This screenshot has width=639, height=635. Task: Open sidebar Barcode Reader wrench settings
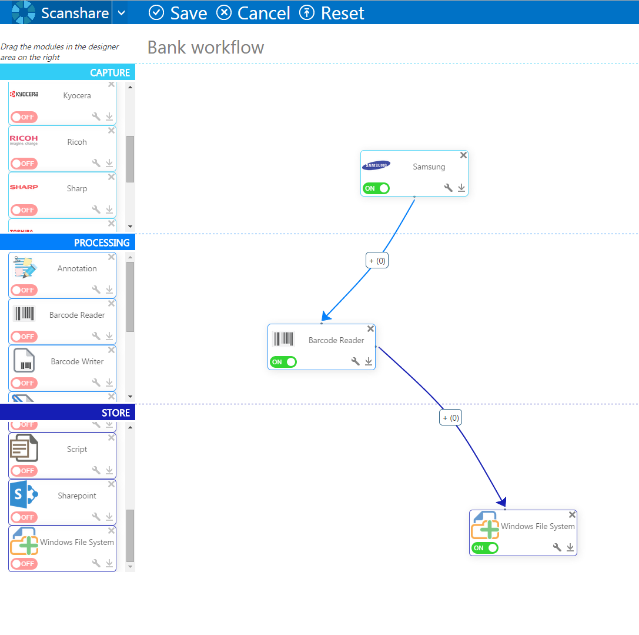tap(96, 336)
